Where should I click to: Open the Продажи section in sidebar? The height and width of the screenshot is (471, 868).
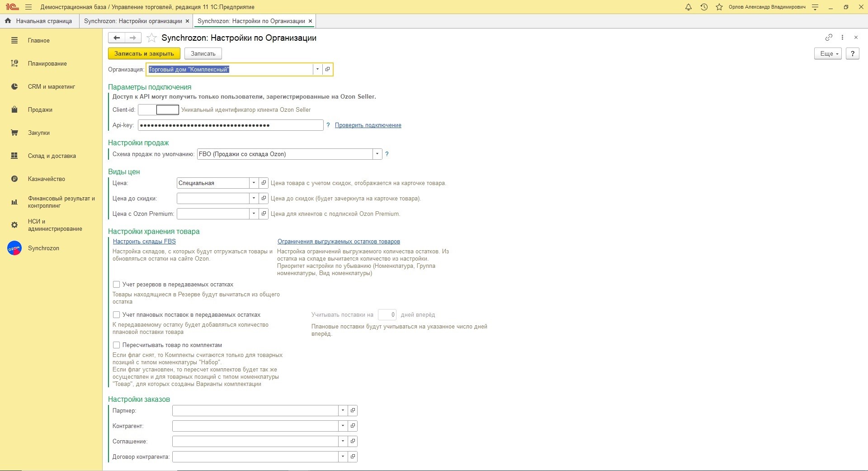(x=40, y=110)
